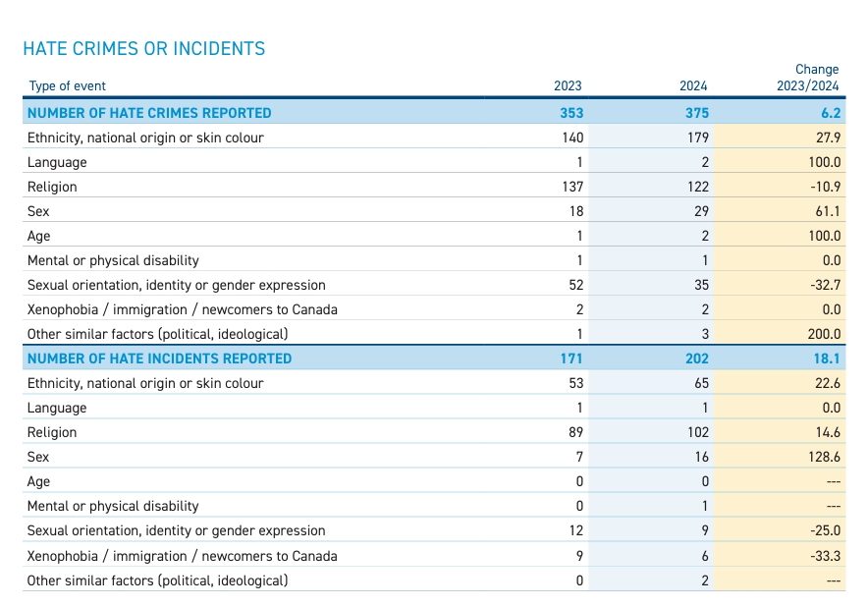Click the value 35 in the Sexual orientation row
The height and width of the screenshot is (607, 868).
click(x=701, y=285)
